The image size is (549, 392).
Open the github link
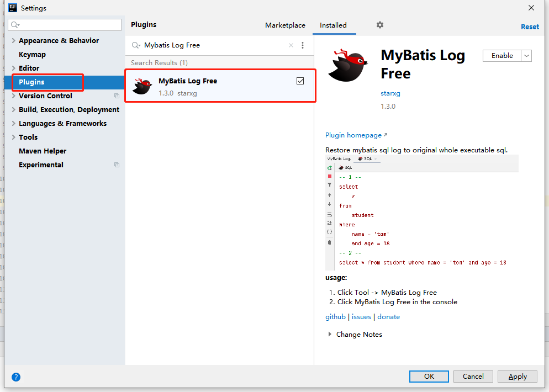[x=335, y=317]
